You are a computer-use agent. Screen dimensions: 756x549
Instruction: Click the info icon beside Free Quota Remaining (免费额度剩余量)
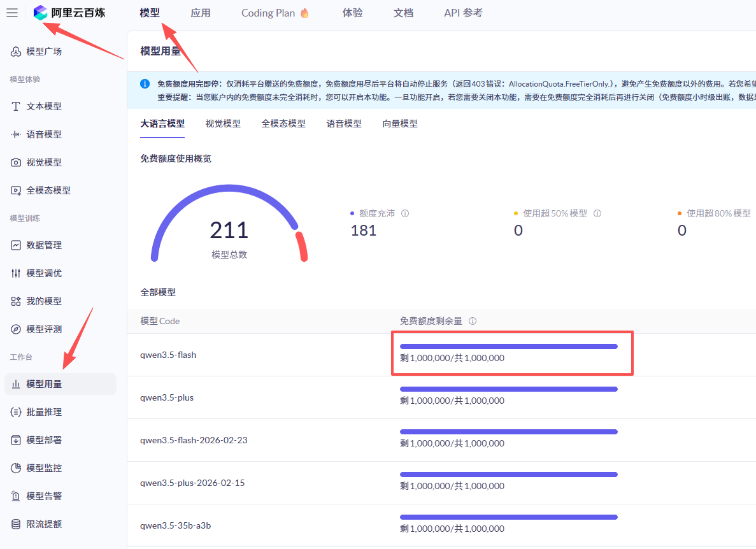point(473,321)
